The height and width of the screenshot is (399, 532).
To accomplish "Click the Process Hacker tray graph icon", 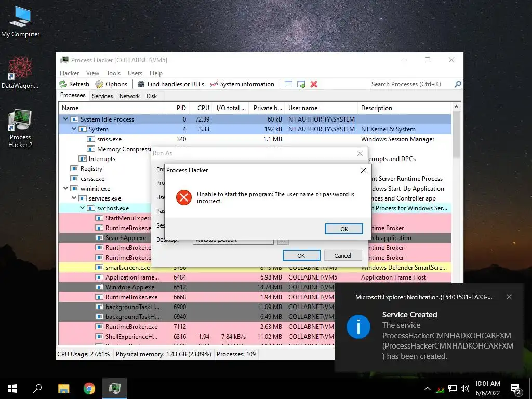I will [x=441, y=389].
